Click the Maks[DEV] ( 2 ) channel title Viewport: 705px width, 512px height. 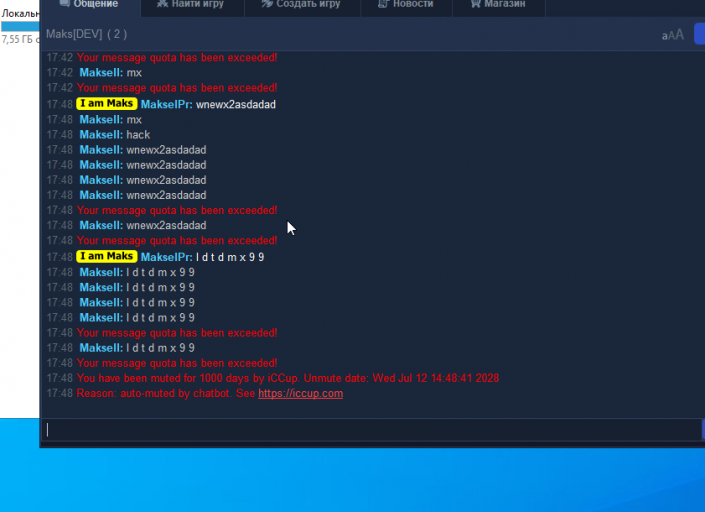[86, 34]
